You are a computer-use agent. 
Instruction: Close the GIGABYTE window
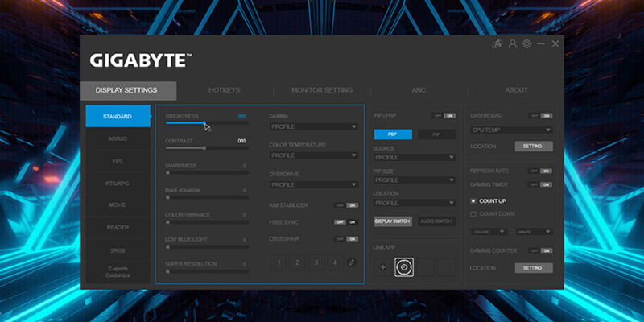point(555,44)
